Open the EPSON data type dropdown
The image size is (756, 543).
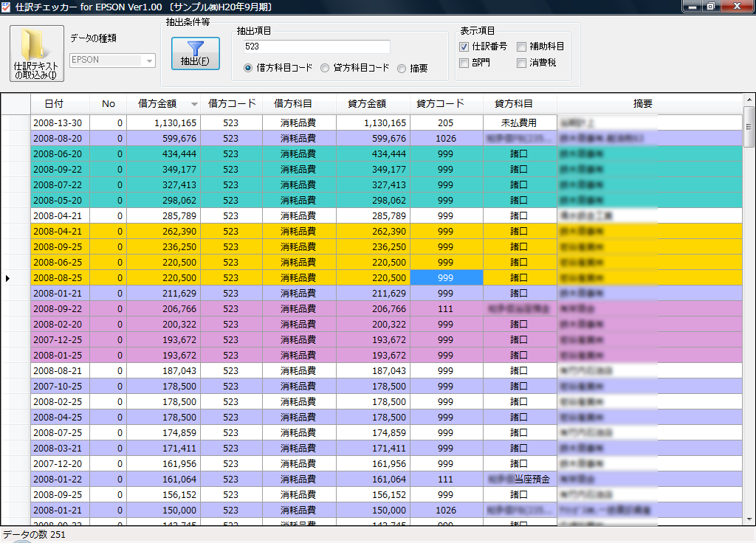click(x=150, y=60)
